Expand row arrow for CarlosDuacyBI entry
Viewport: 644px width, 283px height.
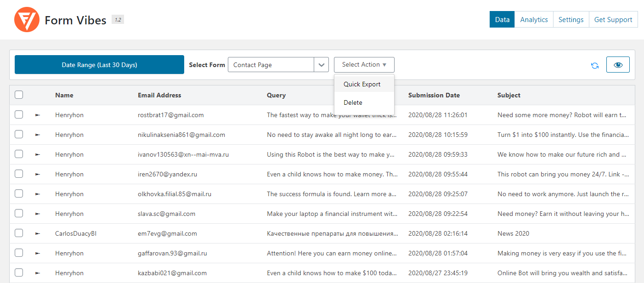tap(38, 233)
